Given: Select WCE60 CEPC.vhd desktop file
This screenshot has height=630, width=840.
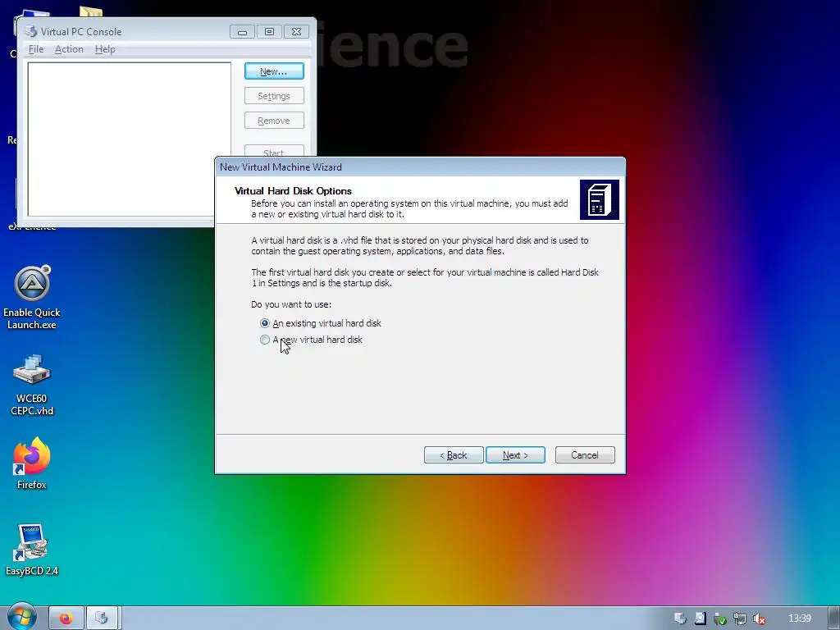Looking at the screenshot, I should pos(32,385).
